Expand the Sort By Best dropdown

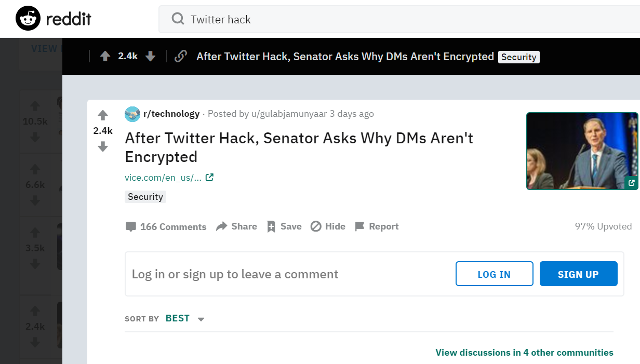[201, 319]
